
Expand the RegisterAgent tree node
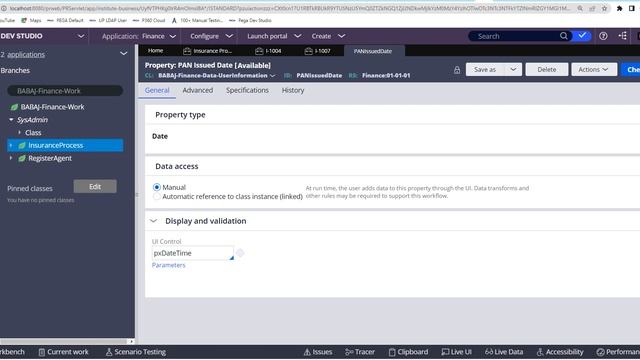click(11, 158)
